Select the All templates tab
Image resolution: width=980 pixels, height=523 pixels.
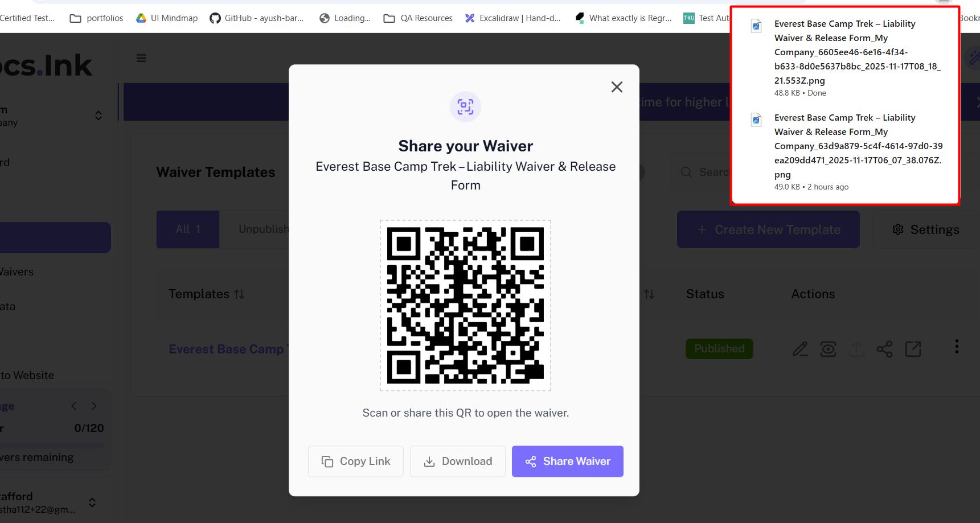[188, 229]
